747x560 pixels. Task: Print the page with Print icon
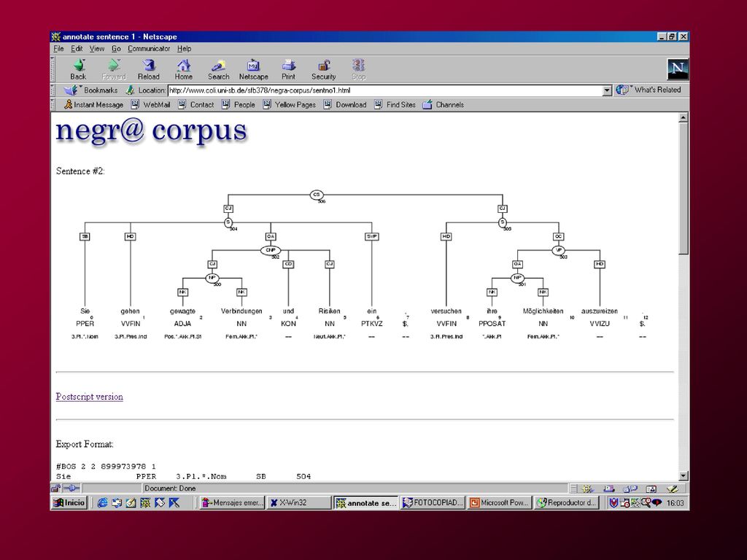point(288,69)
